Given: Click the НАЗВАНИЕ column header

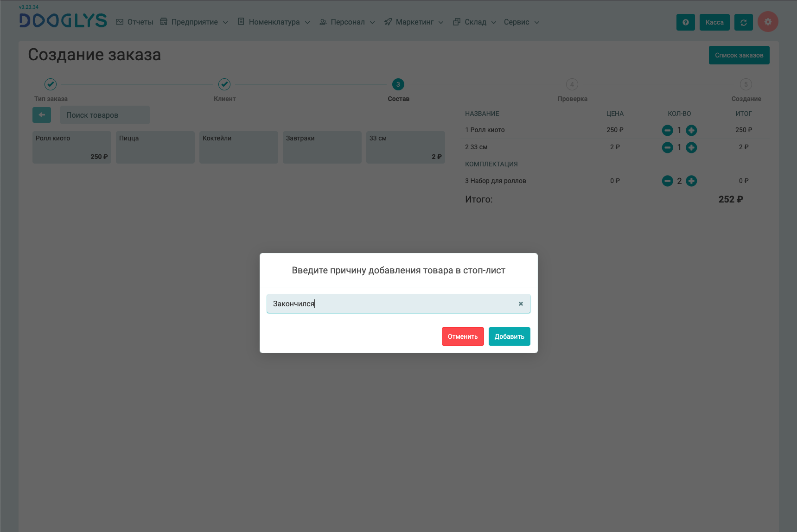Looking at the screenshot, I should click(482, 114).
